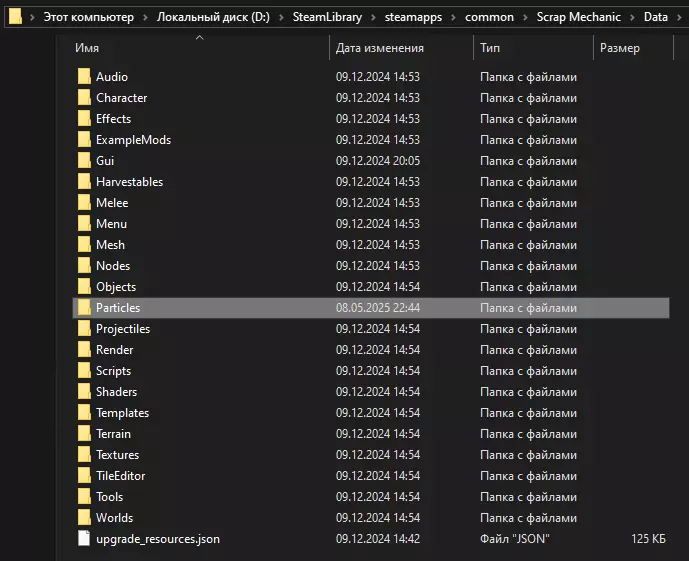
Task: Jump to steamapps breadcrumb segment
Action: (x=413, y=17)
